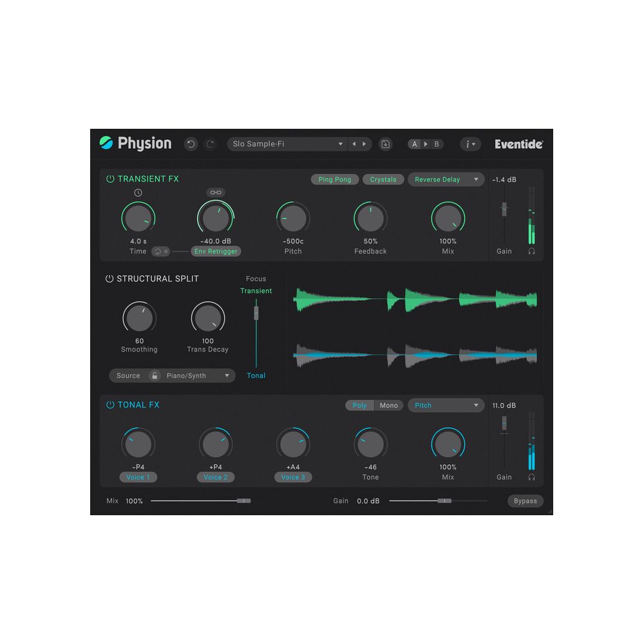Screen dimensions: 644x644
Task: Click the Source lock icon
Action: coord(154,375)
